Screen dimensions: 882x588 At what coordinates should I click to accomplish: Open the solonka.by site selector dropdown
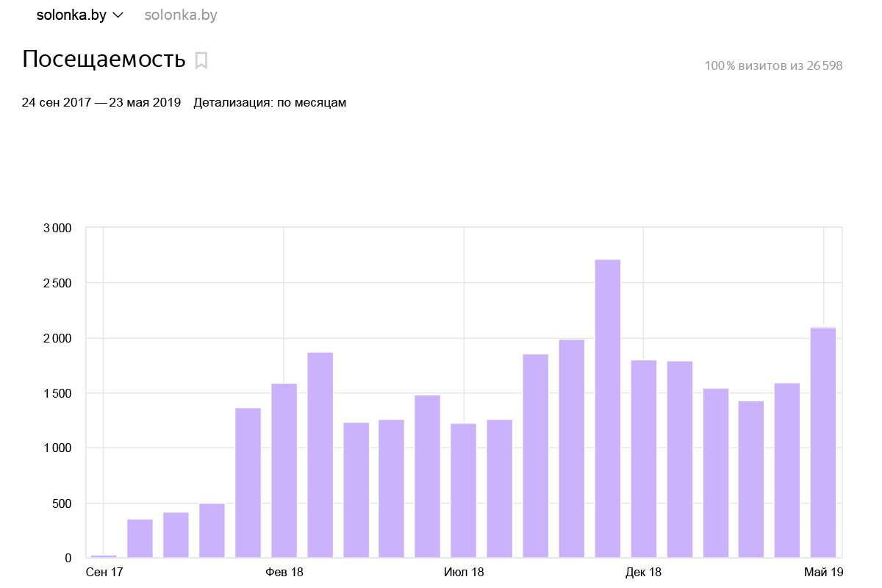[x=79, y=15]
